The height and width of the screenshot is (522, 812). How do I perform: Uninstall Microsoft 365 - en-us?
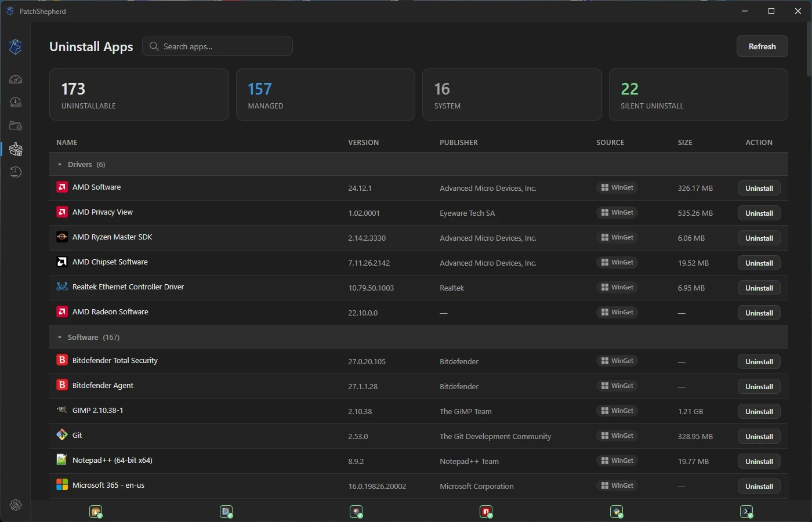coord(759,487)
